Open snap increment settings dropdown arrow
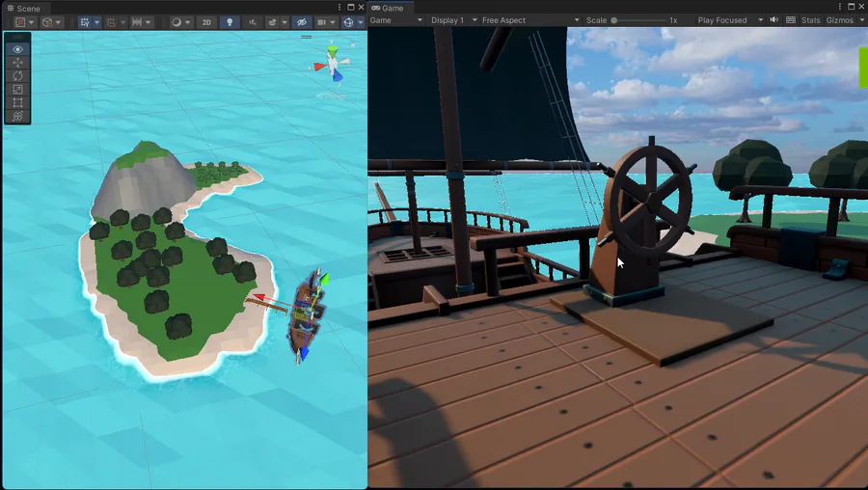The width and height of the screenshot is (868, 490). pyautogui.click(x=149, y=22)
